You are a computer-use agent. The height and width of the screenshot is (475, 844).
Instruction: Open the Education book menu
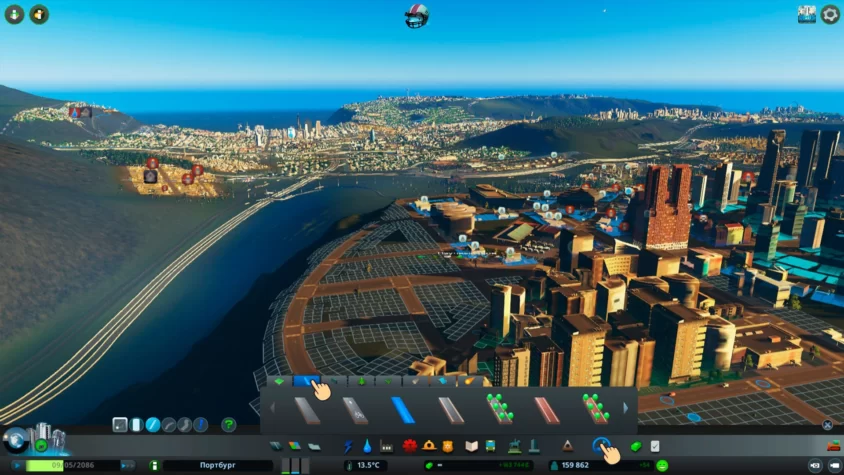click(x=472, y=446)
